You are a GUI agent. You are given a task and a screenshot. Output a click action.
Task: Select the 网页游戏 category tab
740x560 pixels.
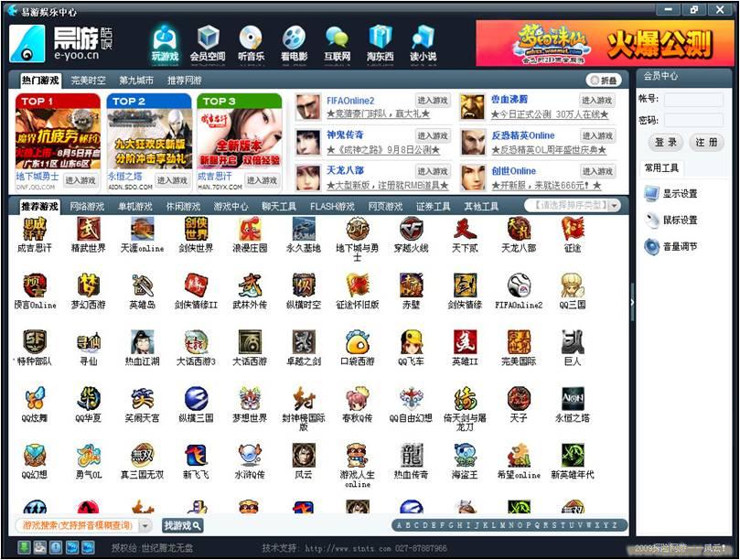pos(386,207)
